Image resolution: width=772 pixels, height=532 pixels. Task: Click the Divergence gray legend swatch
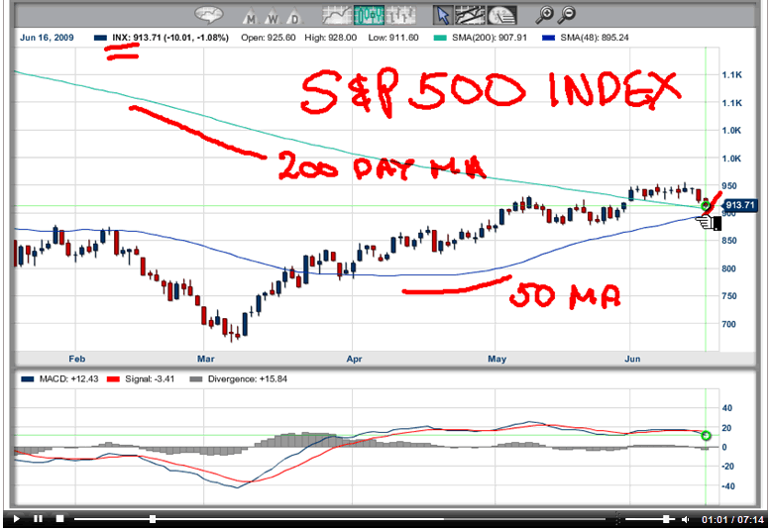tap(196, 379)
